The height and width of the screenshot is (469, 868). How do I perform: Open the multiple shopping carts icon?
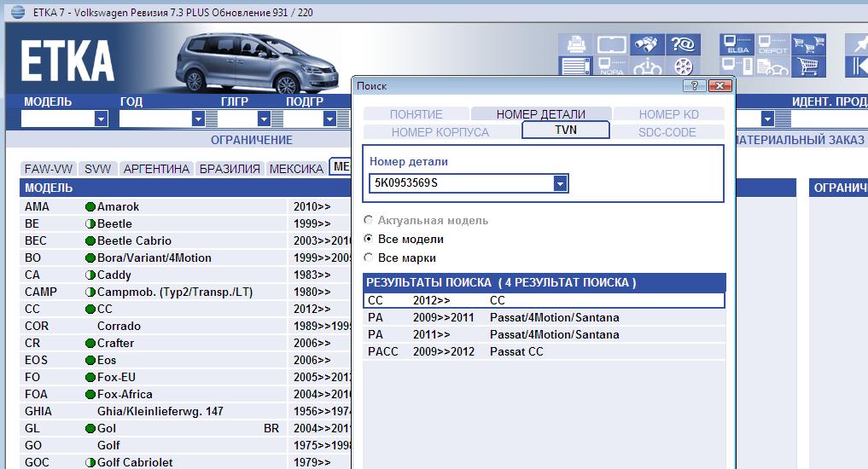click(809, 44)
